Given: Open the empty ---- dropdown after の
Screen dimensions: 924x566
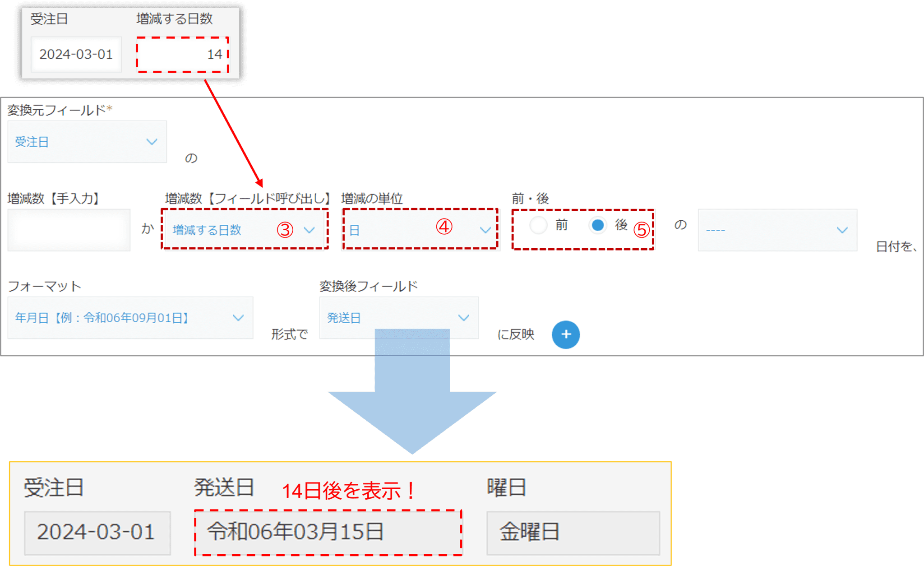Looking at the screenshot, I should (x=777, y=230).
